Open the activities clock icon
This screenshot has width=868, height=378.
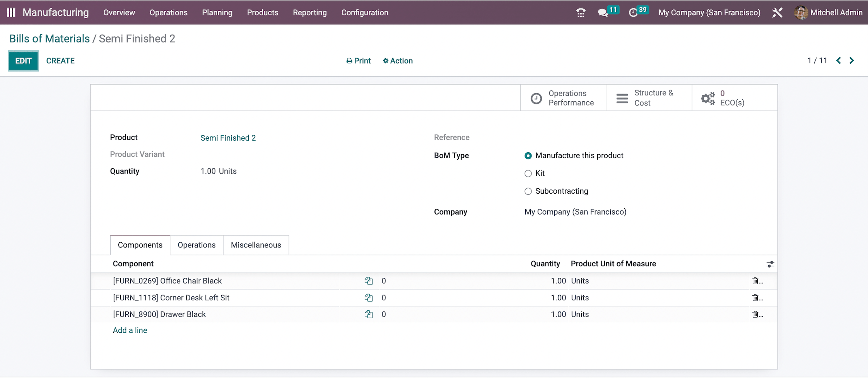pos(633,13)
